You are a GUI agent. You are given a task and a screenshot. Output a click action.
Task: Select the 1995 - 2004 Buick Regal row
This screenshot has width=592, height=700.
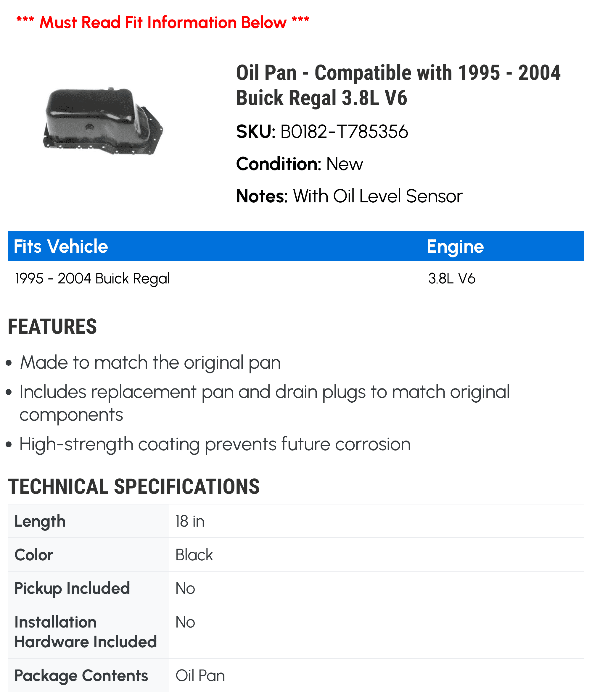point(296,278)
